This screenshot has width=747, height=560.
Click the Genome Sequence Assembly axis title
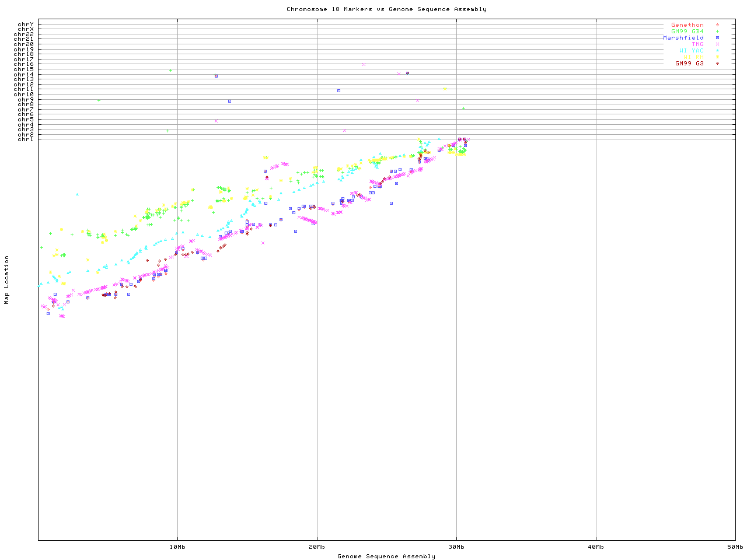tap(386, 556)
